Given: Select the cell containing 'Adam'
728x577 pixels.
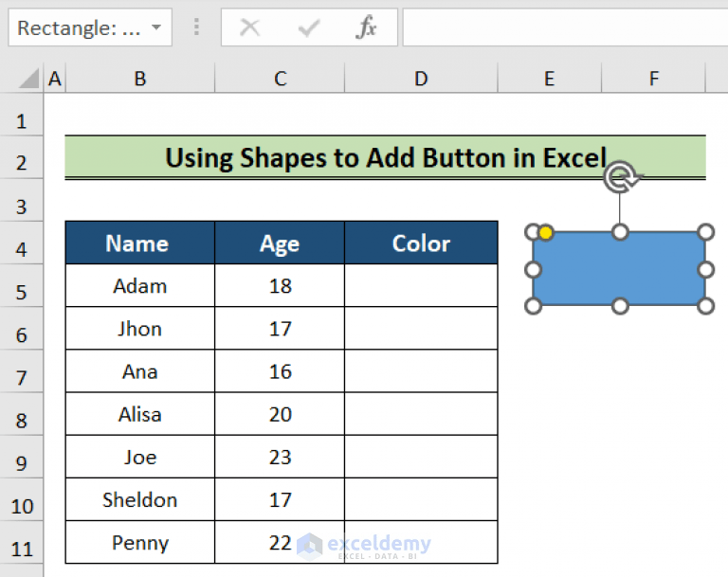Looking at the screenshot, I should (140, 285).
